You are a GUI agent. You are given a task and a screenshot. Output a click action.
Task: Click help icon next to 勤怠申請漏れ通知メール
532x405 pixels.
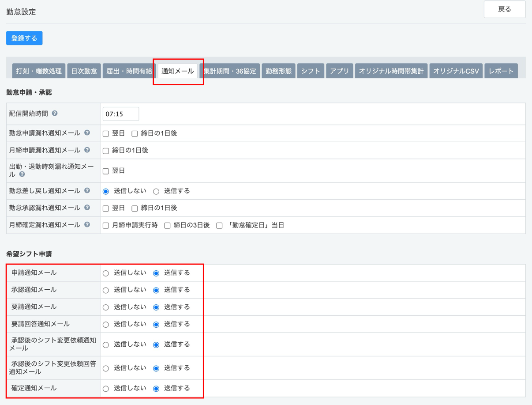tap(87, 133)
